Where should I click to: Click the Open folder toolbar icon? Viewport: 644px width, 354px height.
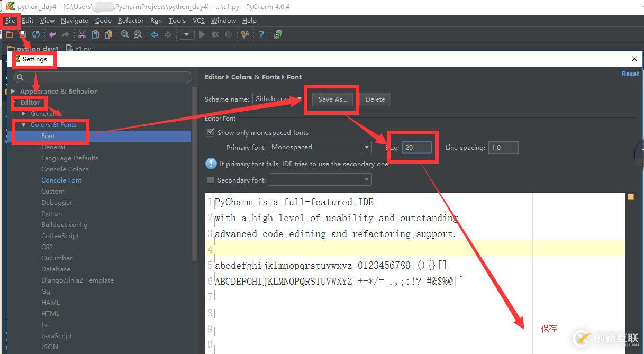10,34
